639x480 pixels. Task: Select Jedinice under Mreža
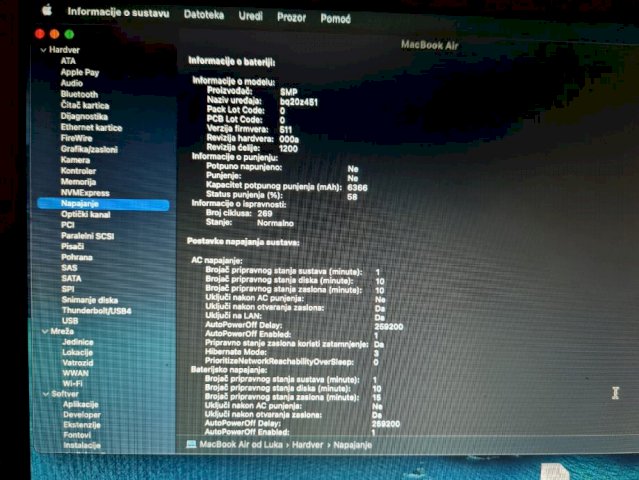click(x=78, y=342)
